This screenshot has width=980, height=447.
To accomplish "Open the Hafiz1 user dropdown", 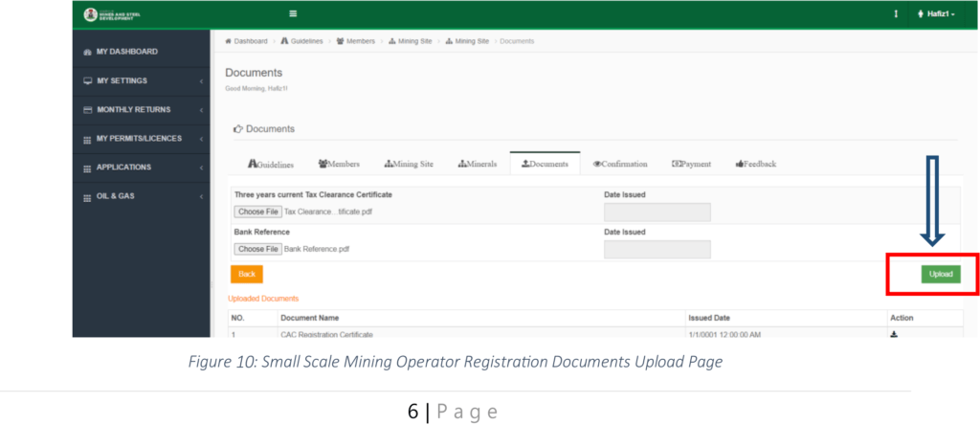I will tap(936, 14).
